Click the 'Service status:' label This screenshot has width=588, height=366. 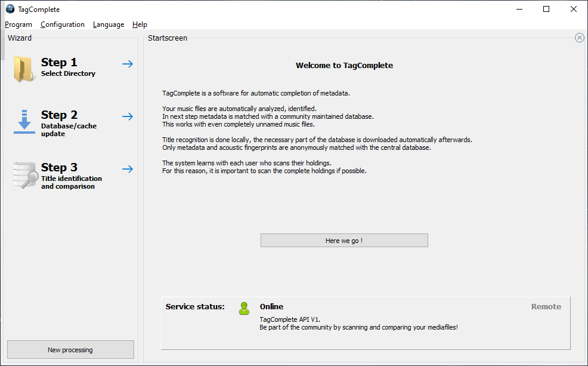[x=195, y=307]
